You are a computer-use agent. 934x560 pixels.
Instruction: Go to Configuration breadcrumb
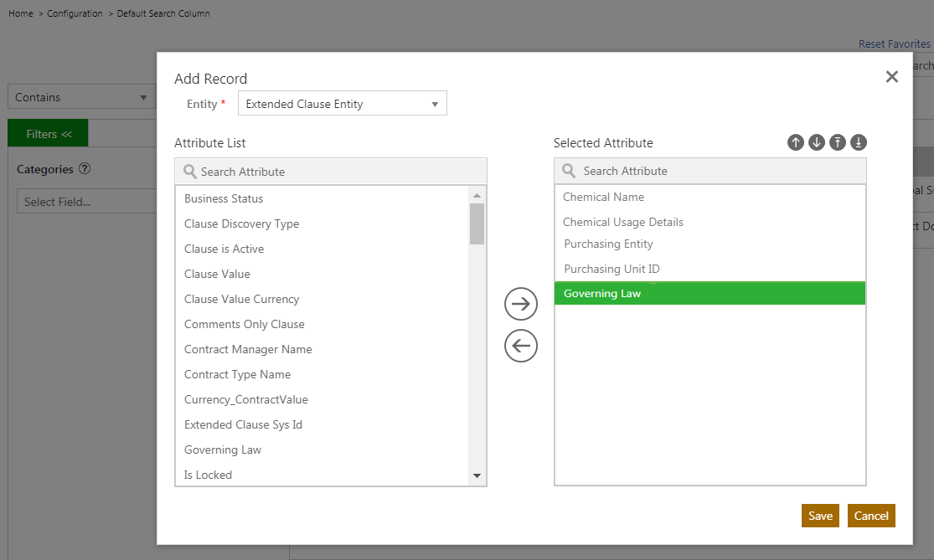pyautogui.click(x=75, y=13)
